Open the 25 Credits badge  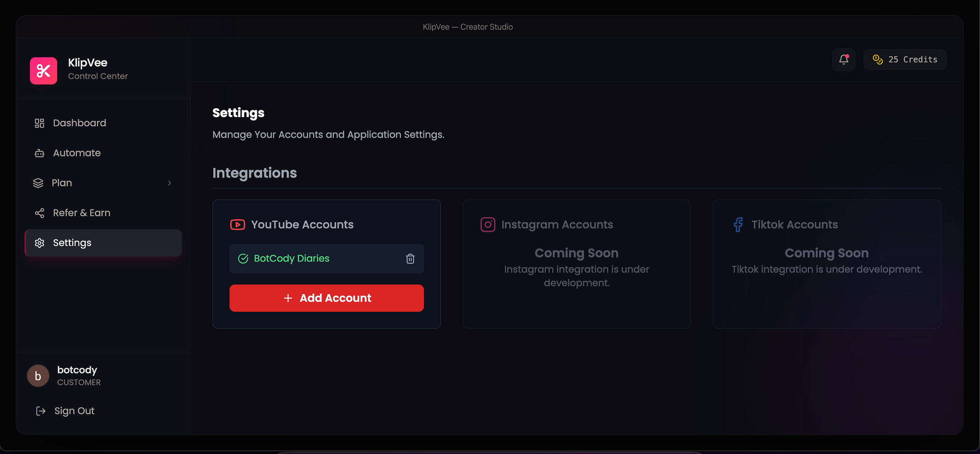pos(905,60)
